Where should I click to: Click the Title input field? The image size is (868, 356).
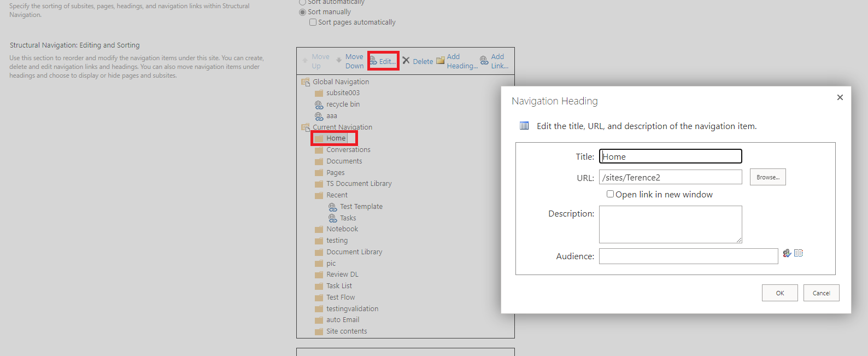(671, 156)
